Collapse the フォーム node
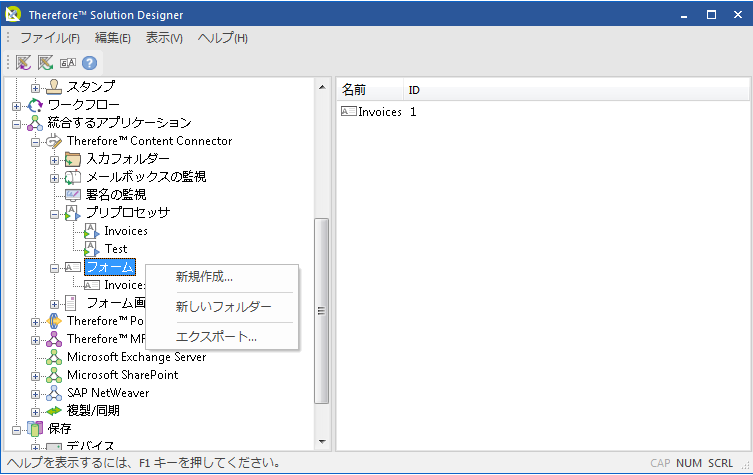The image size is (753, 475). (x=54, y=268)
